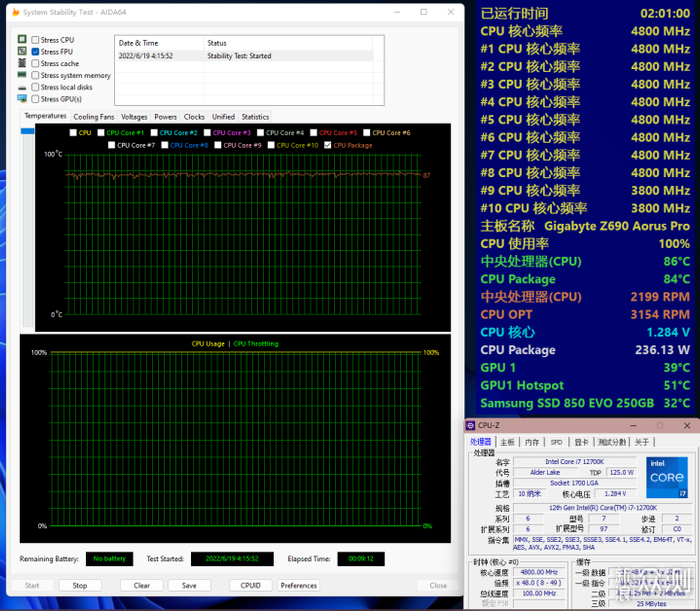Click the Preferences button
This screenshot has width=700, height=611.
click(x=298, y=585)
